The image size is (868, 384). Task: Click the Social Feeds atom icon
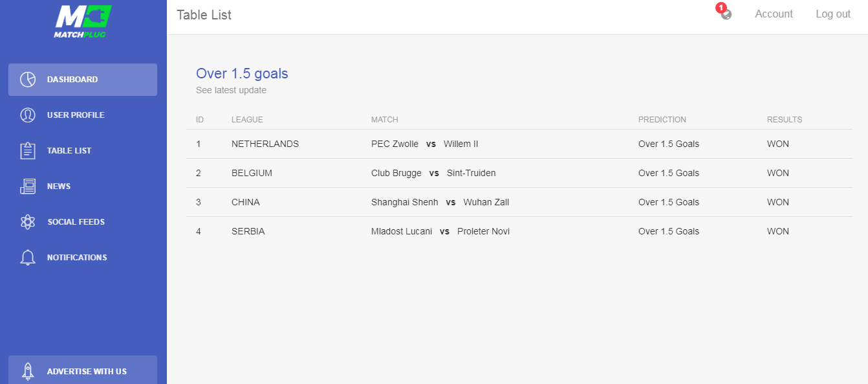(28, 222)
